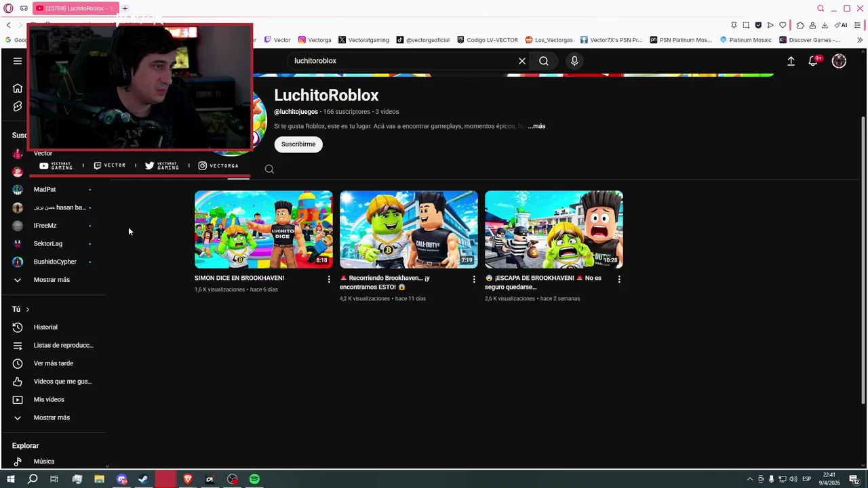Open browser downloads icon

tap(825, 25)
